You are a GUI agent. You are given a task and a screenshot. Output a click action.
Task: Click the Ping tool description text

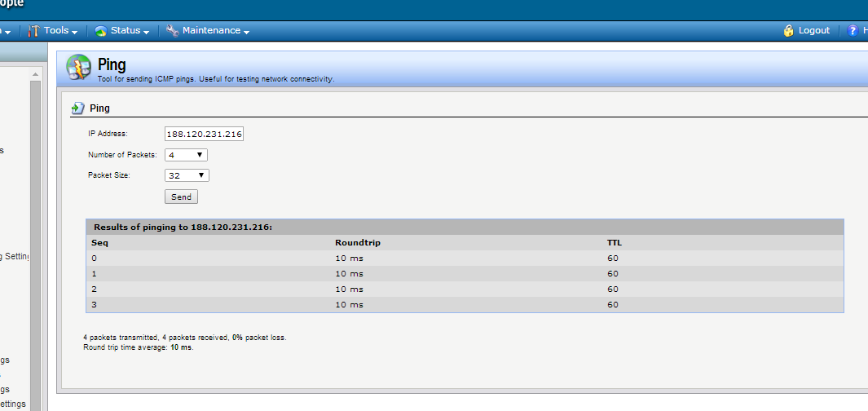(216, 79)
